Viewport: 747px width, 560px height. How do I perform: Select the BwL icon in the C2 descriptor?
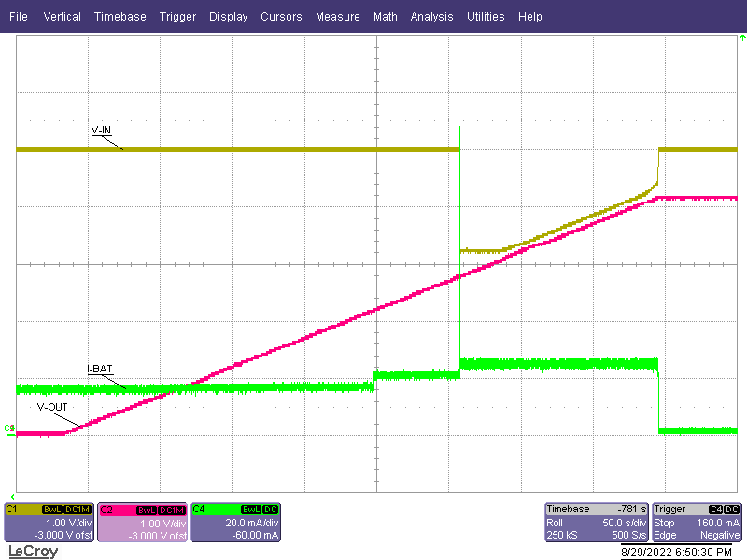pyautogui.click(x=145, y=510)
